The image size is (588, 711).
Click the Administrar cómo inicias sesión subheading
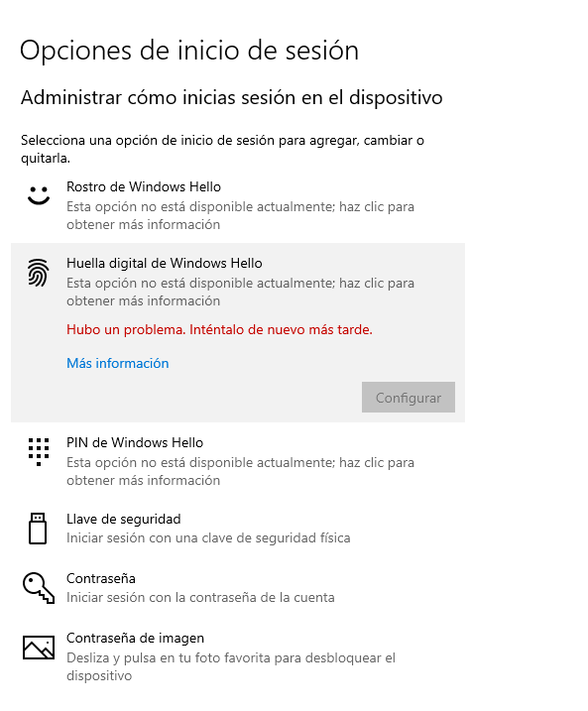232,98
